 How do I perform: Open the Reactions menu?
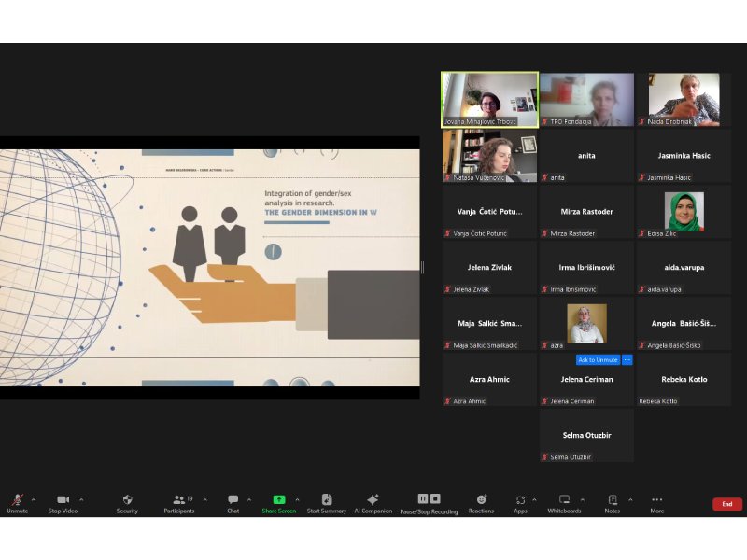click(481, 500)
